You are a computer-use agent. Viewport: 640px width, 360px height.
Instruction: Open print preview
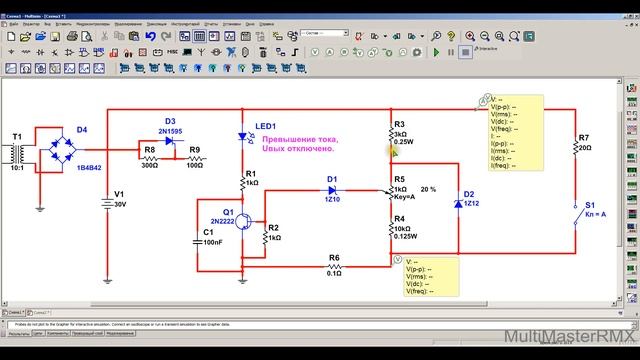[x=87, y=37]
